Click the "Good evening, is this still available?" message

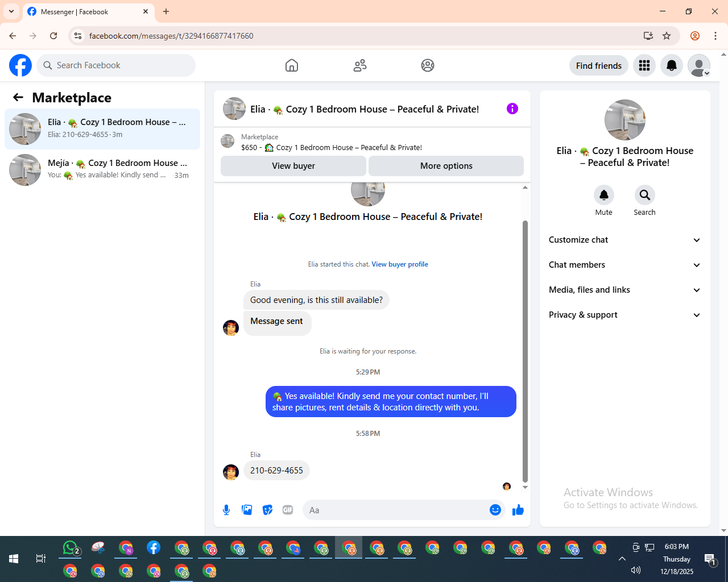coord(316,300)
